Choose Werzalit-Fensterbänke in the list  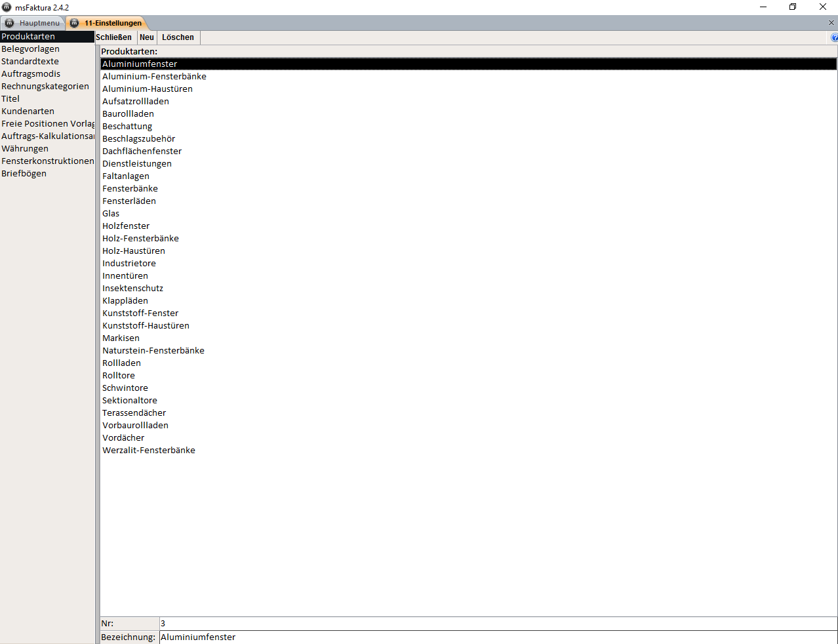click(469, 451)
